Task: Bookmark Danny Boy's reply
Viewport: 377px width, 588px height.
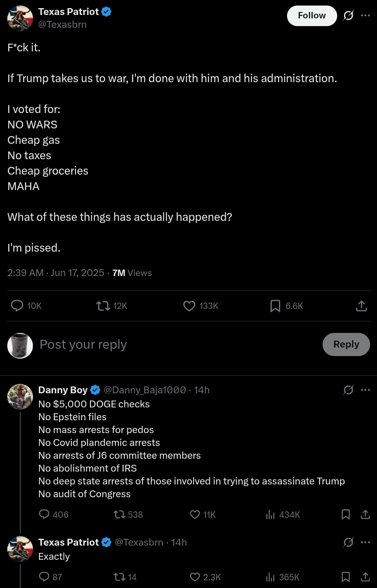Action: (x=346, y=514)
